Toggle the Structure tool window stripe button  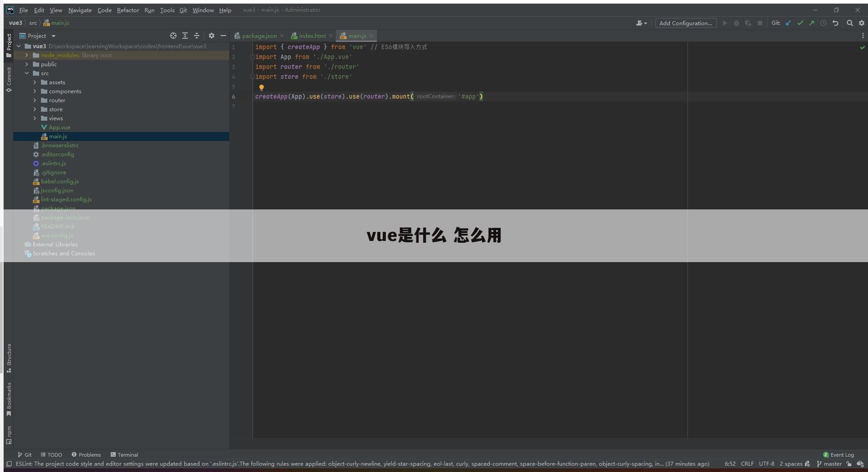coord(9,358)
